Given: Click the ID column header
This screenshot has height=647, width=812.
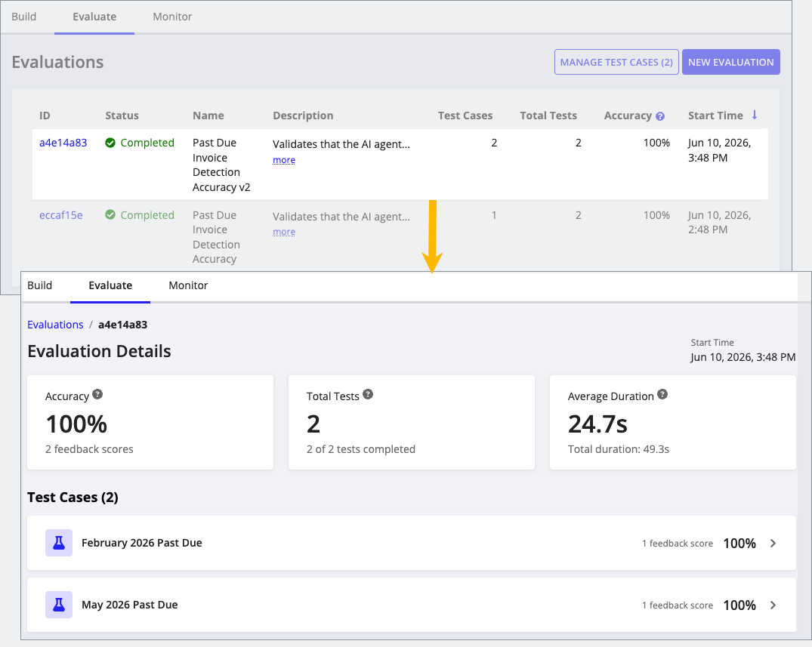Looking at the screenshot, I should click(x=45, y=116).
